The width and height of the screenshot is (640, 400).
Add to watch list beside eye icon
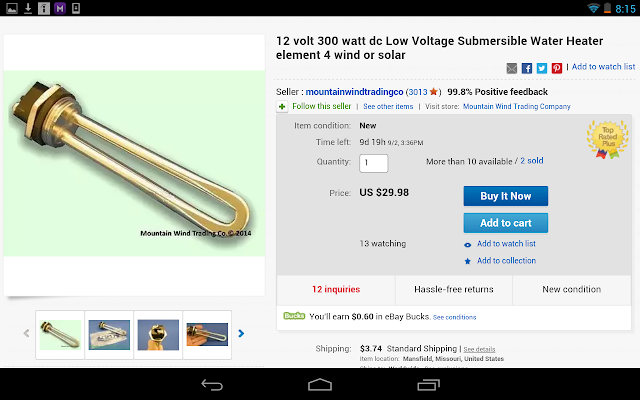click(x=506, y=244)
